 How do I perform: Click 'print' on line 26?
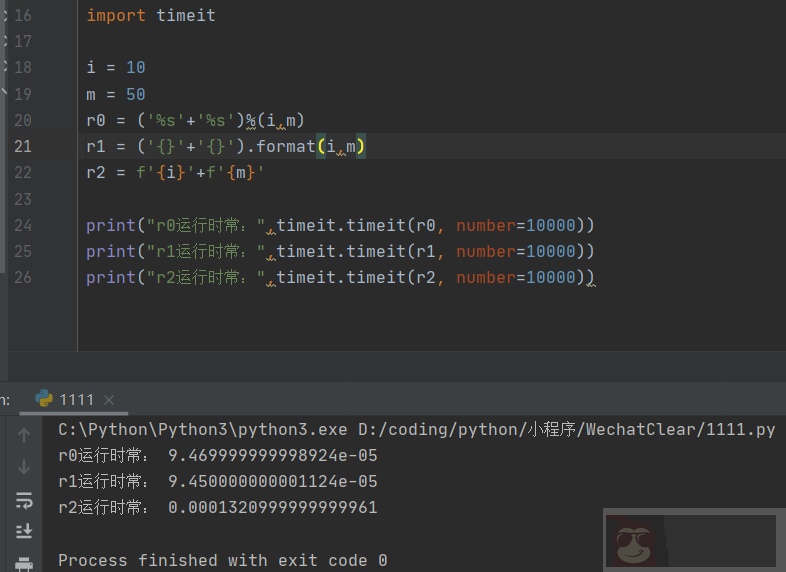(111, 278)
